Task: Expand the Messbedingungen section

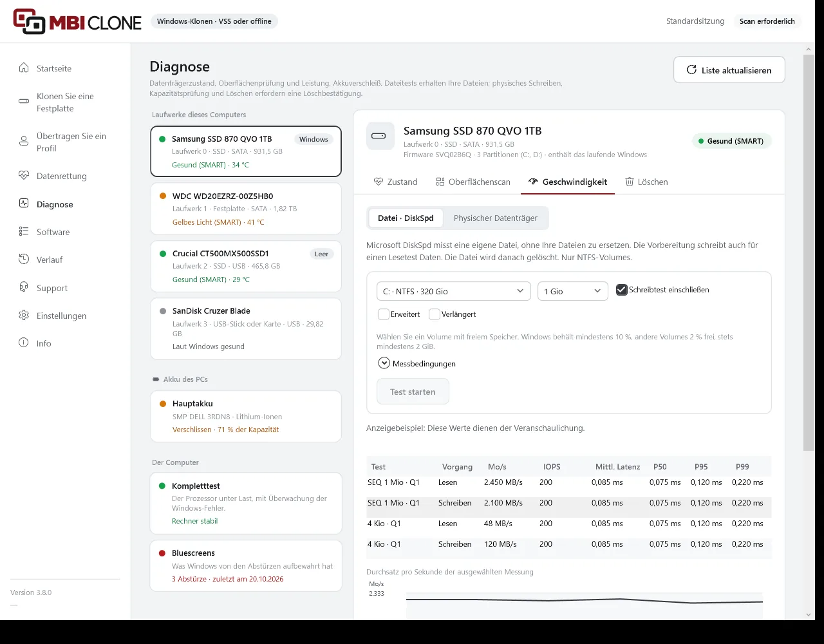Action: click(x=417, y=363)
